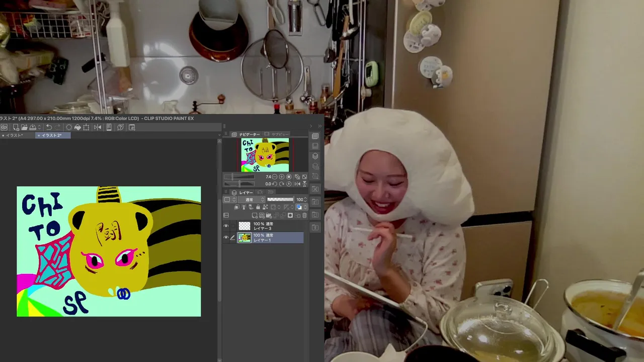
Task: Adjust the Navigator rotation slider
Action: (x=239, y=184)
